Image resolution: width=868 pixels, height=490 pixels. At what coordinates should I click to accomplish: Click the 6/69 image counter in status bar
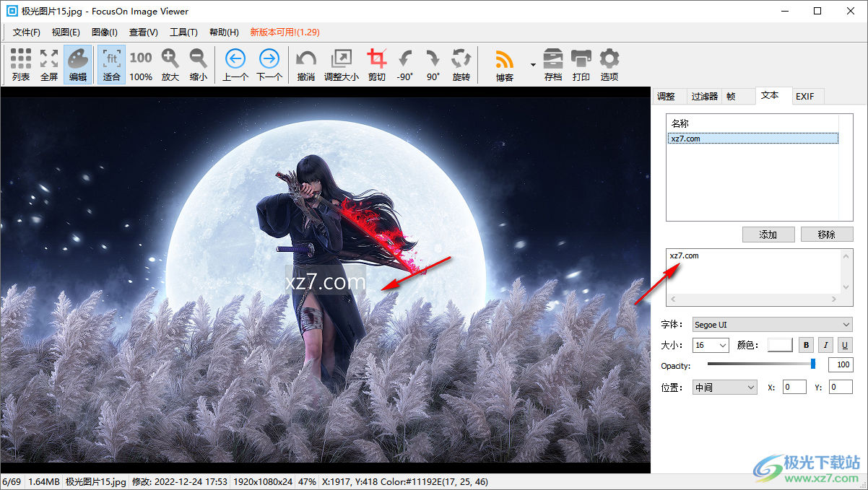(x=12, y=481)
